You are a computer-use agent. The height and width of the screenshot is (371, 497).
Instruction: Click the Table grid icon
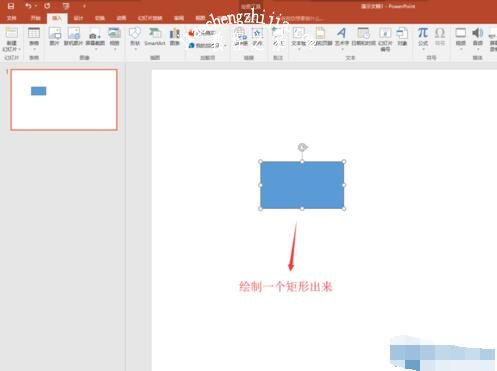coord(34,33)
